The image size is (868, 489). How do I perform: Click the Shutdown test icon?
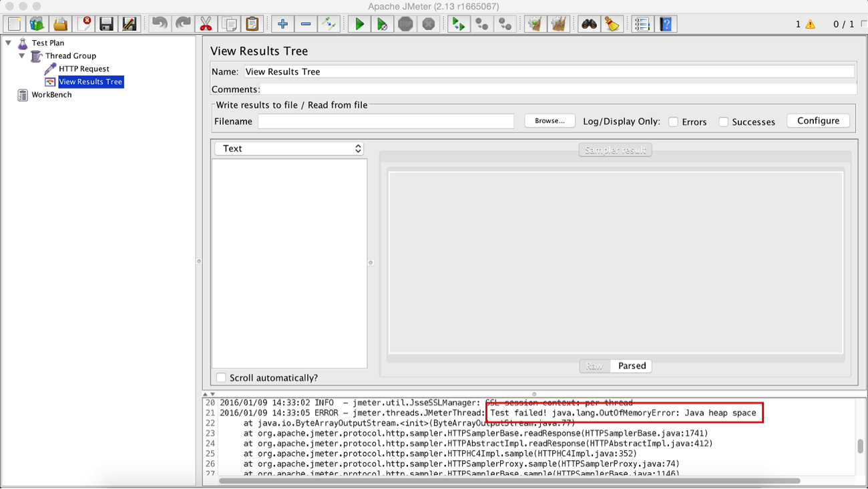[x=428, y=25]
